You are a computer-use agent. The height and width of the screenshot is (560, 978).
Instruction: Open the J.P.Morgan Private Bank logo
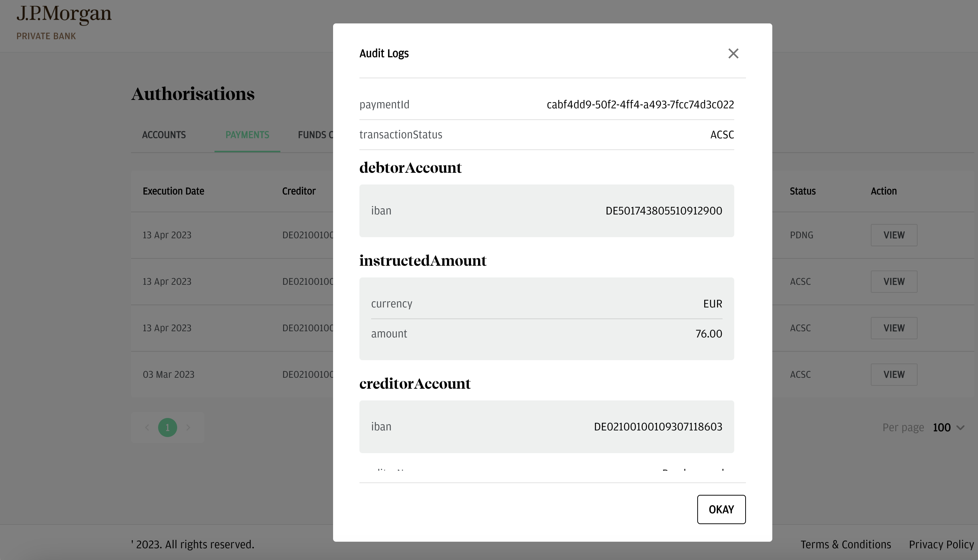coord(64,22)
